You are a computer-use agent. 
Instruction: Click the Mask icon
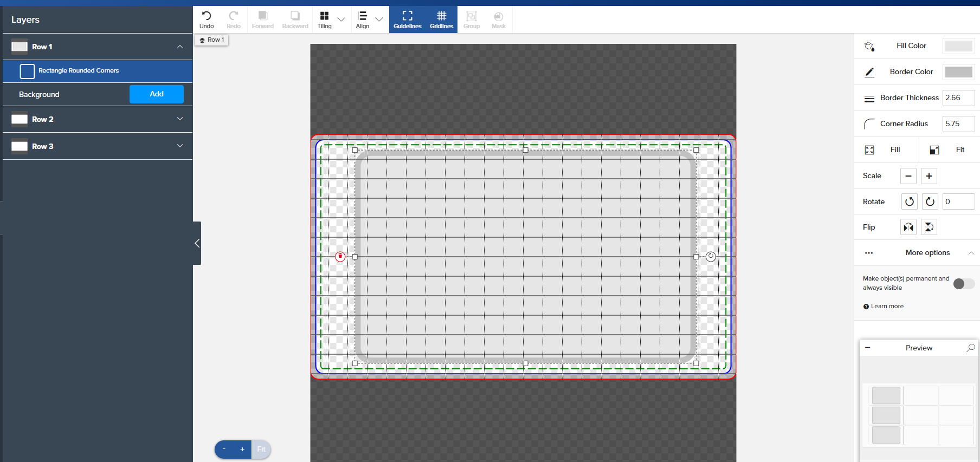pos(499,16)
